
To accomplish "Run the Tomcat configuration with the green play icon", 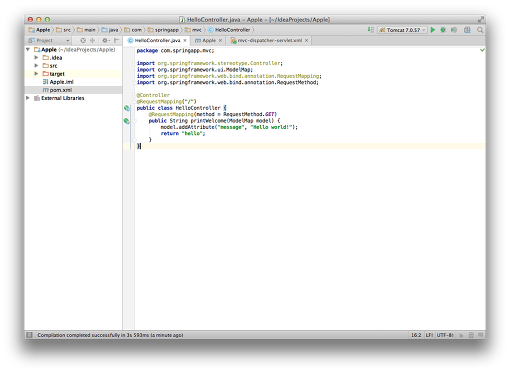I will tap(433, 30).
